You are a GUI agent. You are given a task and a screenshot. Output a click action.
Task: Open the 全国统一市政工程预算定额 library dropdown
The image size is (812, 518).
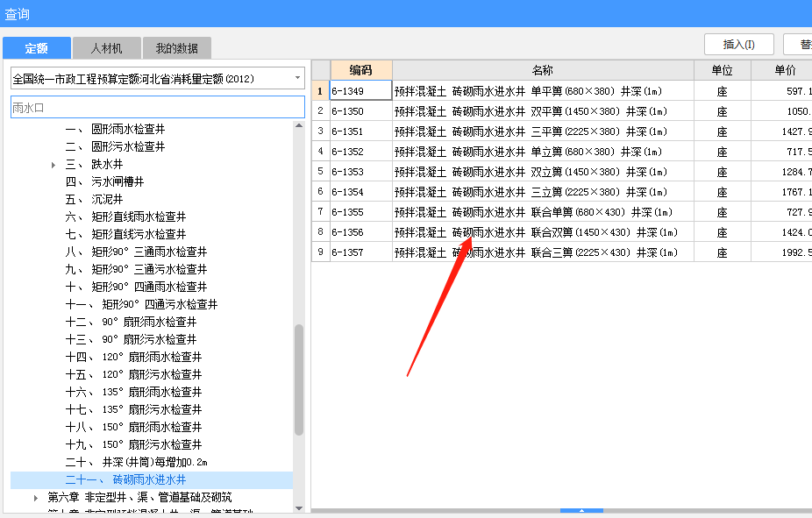296,78
